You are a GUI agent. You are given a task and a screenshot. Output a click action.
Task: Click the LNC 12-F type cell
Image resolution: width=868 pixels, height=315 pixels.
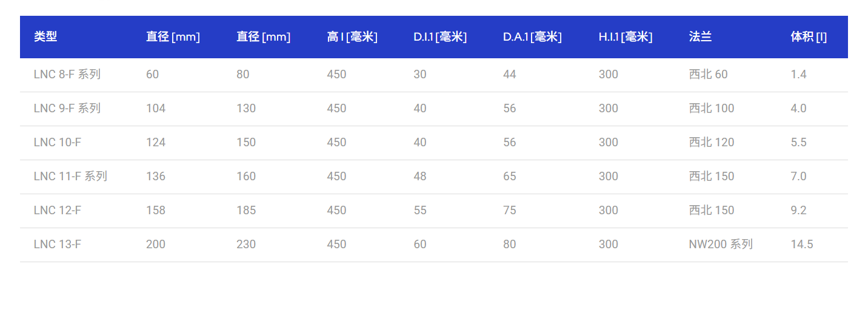(x=58, y=211)
